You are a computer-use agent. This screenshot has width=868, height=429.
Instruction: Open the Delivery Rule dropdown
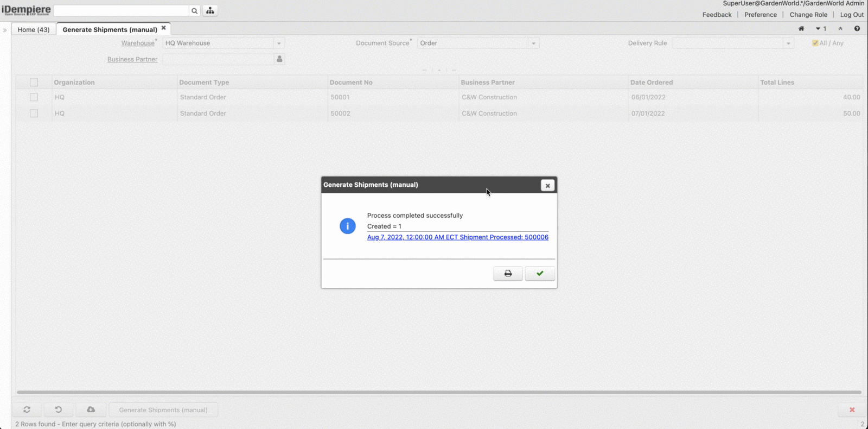pyautogui.click(x=788, y=43)
